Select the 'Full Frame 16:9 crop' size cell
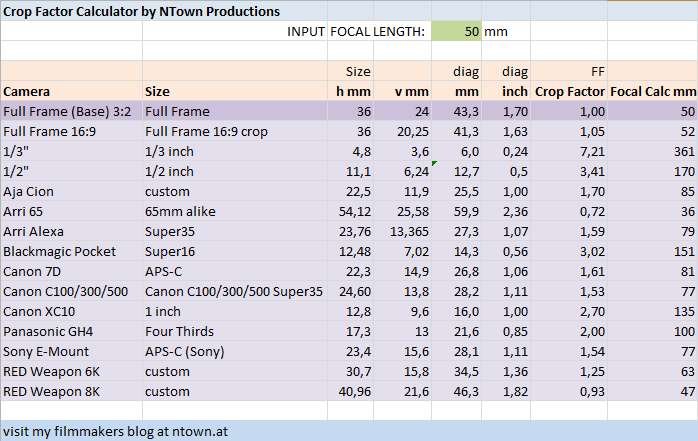 (206, 132)
